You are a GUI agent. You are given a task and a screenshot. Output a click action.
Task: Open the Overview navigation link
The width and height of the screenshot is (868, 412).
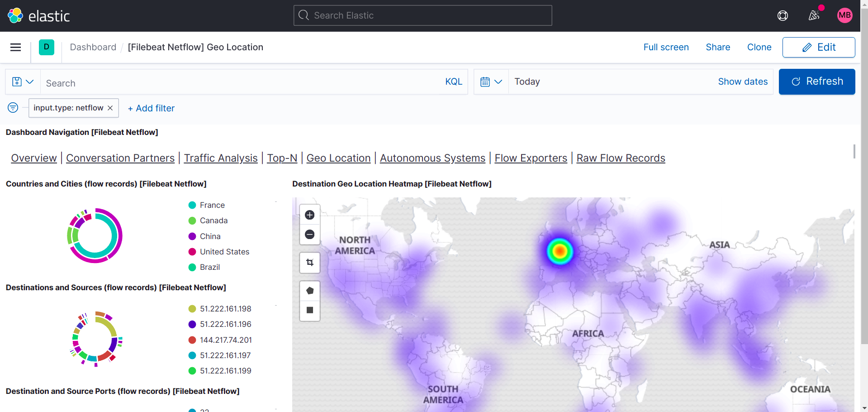point(34,158)
